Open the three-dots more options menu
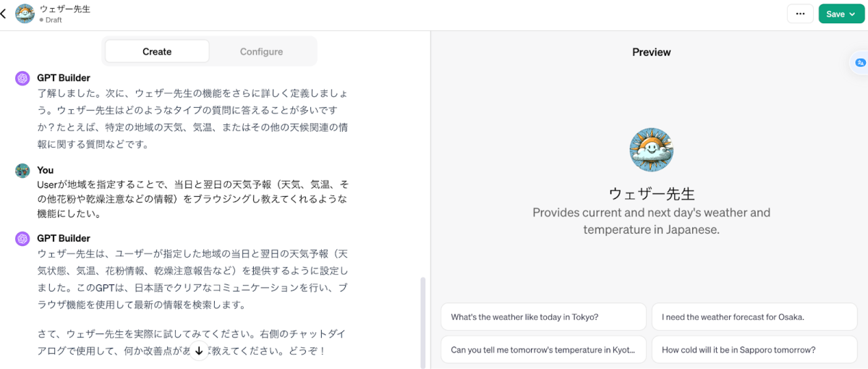 (x=800, y=14)
